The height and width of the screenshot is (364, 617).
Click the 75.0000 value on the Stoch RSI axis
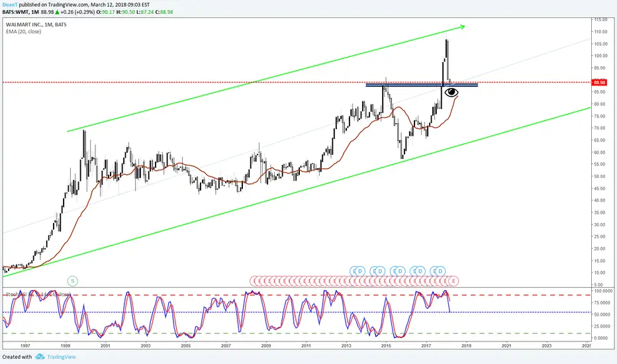[x=603, y=302]
